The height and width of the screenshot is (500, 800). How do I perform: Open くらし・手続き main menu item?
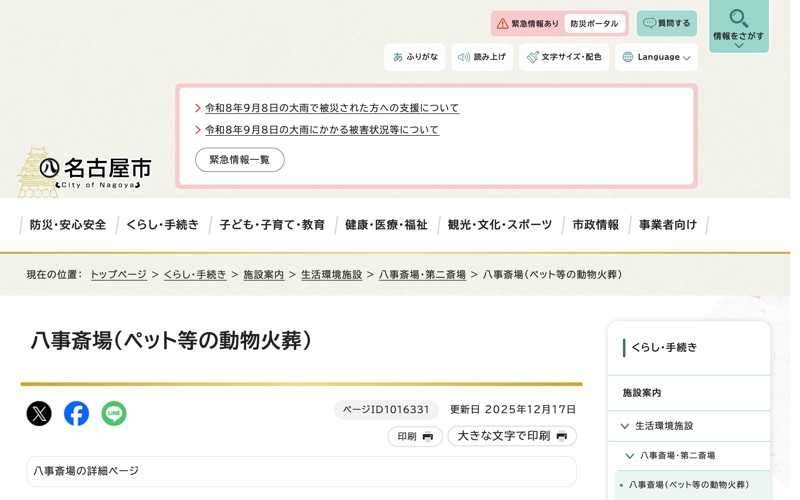[x=162, y=224]
